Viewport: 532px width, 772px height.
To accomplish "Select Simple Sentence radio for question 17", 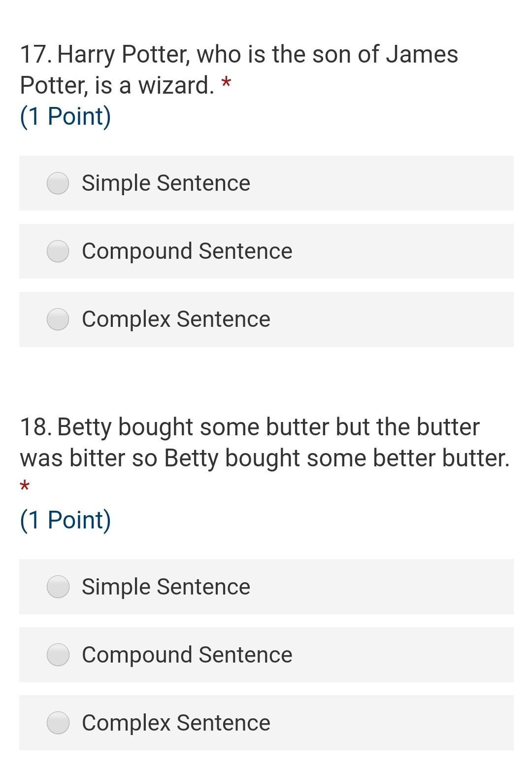I will pyautogui.click(x=58, y=183).
